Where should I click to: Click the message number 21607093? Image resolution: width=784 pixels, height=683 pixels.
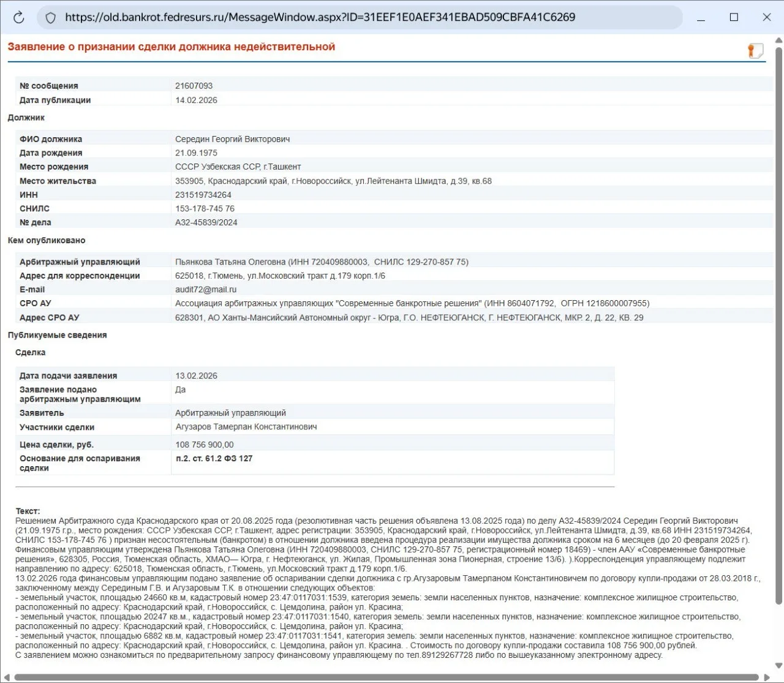click(x=194, y=86)
